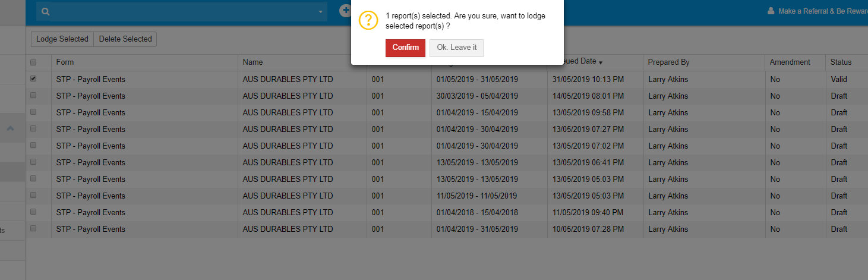The height and width of the screenshot is (280, 868).
Task: Confirm lodging the selected report
Action: click(x=405, y=48)
